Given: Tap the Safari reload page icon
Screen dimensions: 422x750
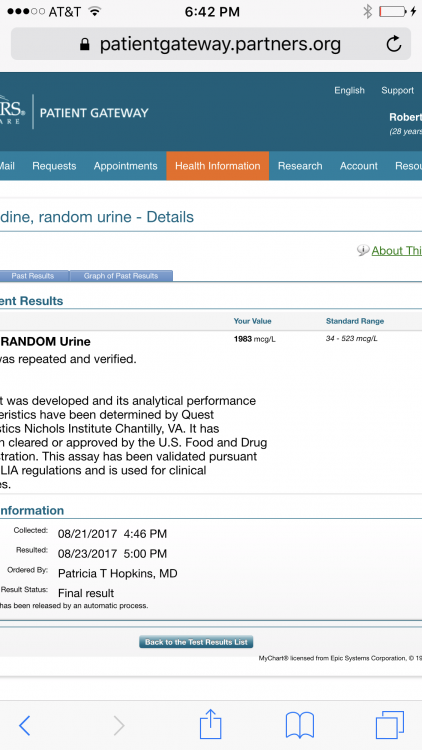Looking at the screenshot, I should [x=394, y=44].
